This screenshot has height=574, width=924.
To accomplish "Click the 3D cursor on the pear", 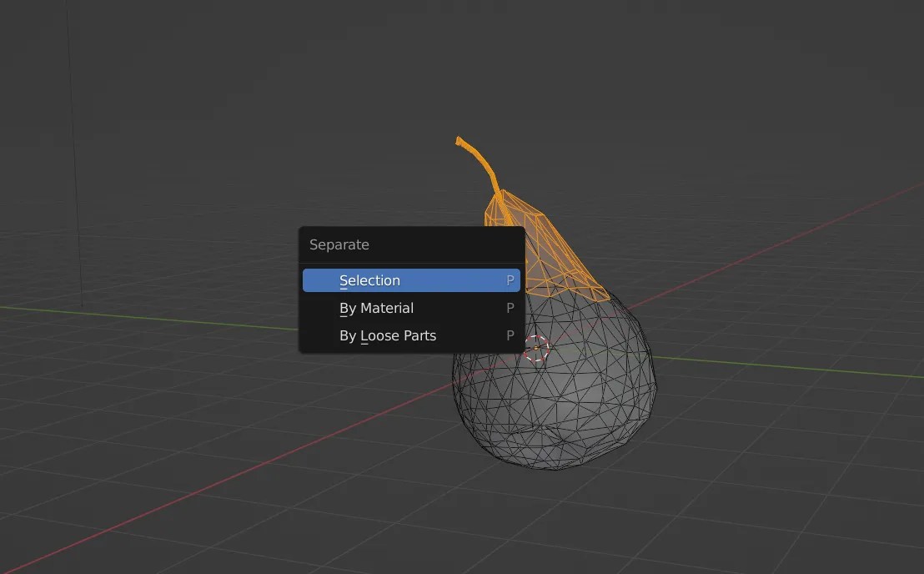I will click(537, 348).
